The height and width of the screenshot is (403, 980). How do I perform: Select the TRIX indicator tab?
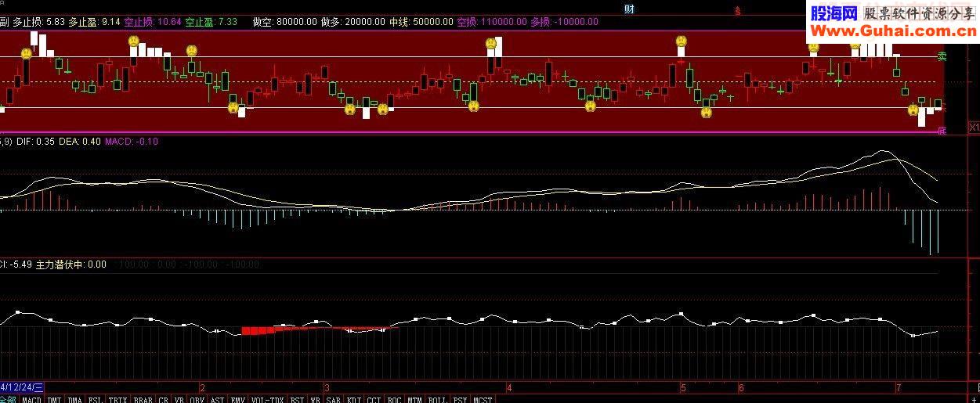pos(118,399)
